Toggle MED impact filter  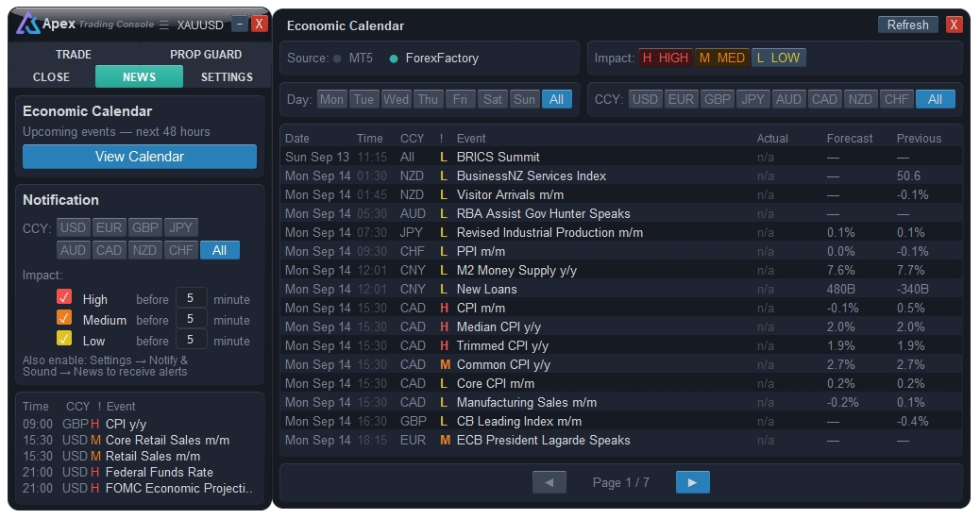[722, 58]
